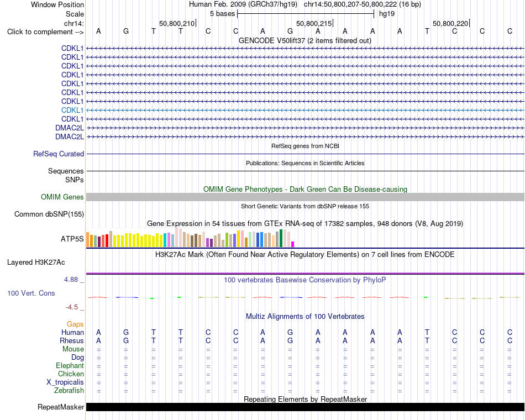Click the chr14:50,800,207-50,800,222 position text
The width and height of the screenshot is (525, 420).
point(363,4)
